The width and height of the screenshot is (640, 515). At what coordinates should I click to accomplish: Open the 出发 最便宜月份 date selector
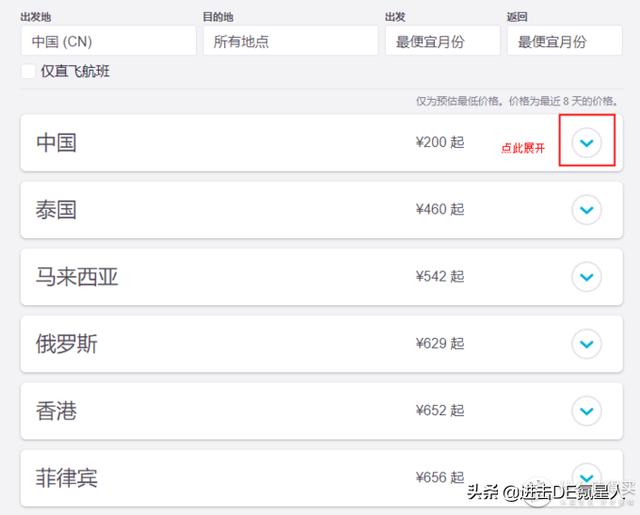point(443,41)
